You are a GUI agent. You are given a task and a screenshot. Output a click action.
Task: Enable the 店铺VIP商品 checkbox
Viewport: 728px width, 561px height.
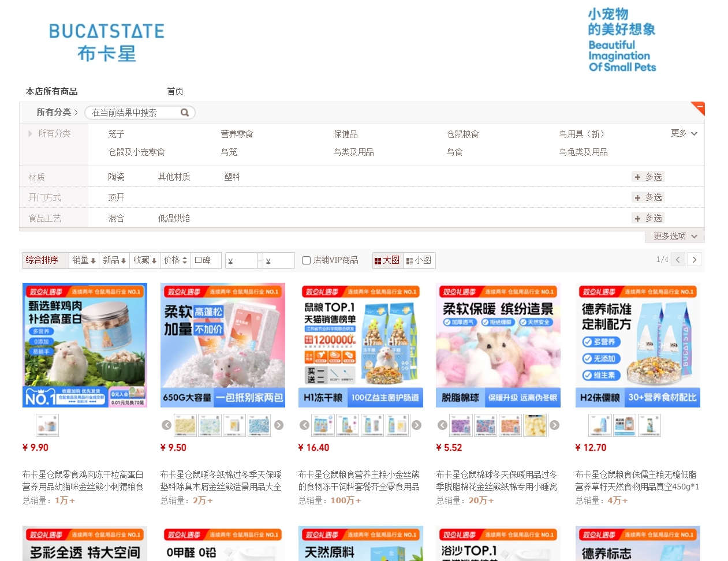307,260
